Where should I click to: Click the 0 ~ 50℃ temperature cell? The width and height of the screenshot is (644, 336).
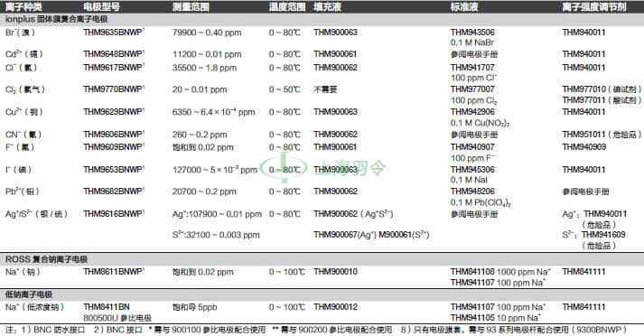point(285,89)
